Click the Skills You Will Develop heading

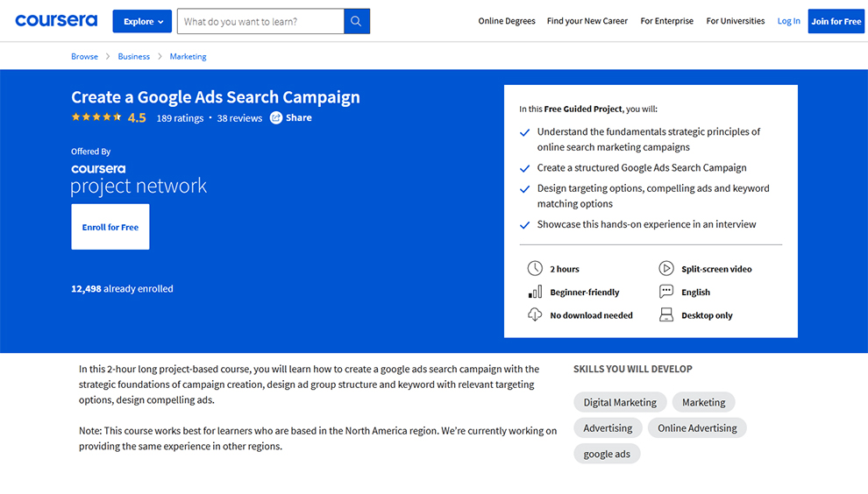click(x=633, y=369)
